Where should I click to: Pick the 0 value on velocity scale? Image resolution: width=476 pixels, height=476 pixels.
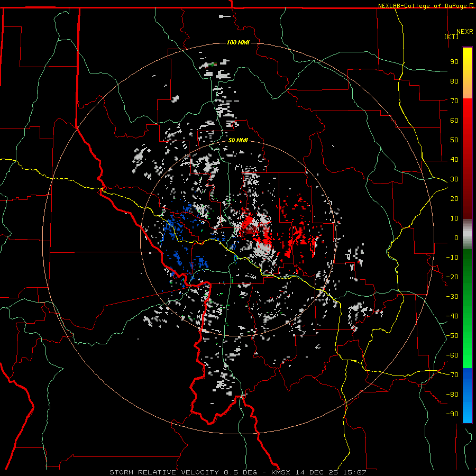click(456, 237)
